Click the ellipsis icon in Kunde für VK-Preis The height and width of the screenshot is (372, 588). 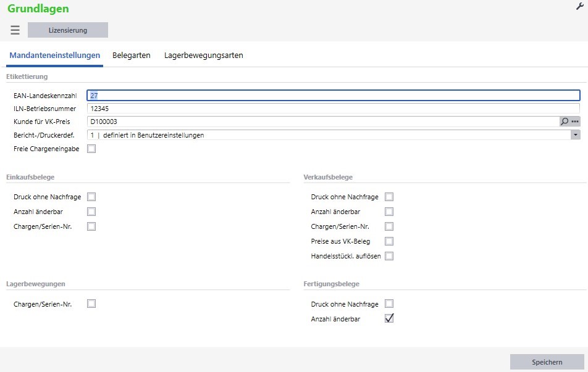pos(575,122)
